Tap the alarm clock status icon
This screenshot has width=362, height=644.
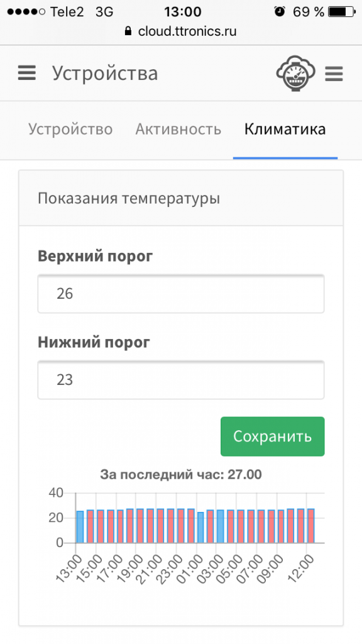(x=280, y=11)
